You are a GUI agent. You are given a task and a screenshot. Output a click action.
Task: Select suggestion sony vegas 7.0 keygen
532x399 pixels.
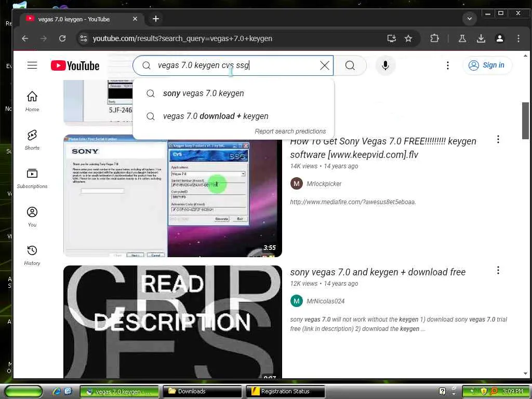233,94
